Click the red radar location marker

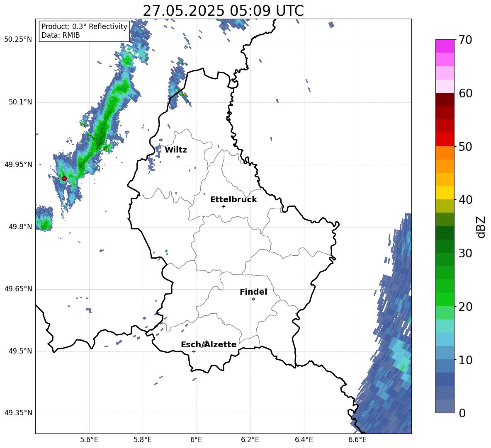tap(64, 179)
